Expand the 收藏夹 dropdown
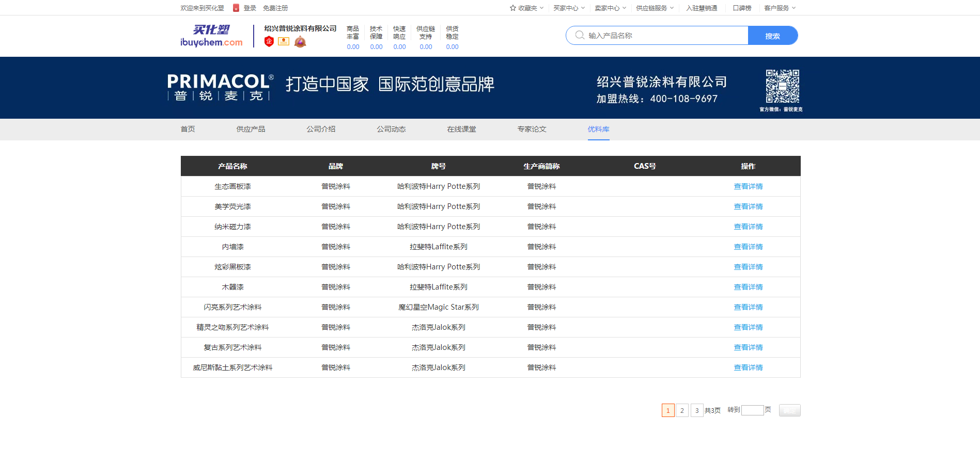Screen dimensions: 980x465 (x=527, y=8)
